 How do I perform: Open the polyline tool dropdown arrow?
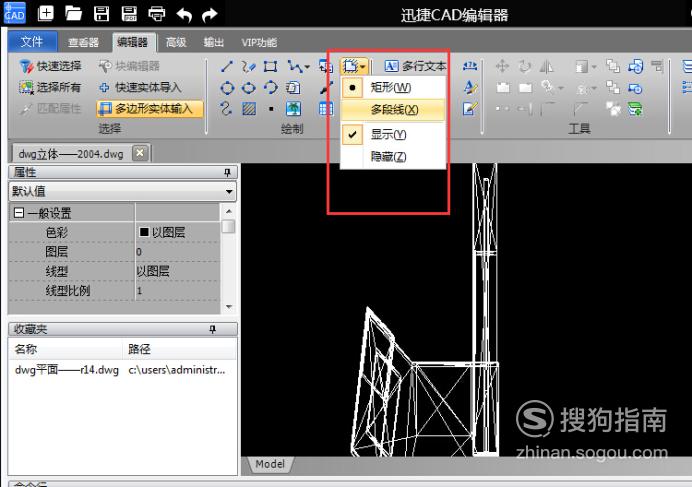point(307,67)
